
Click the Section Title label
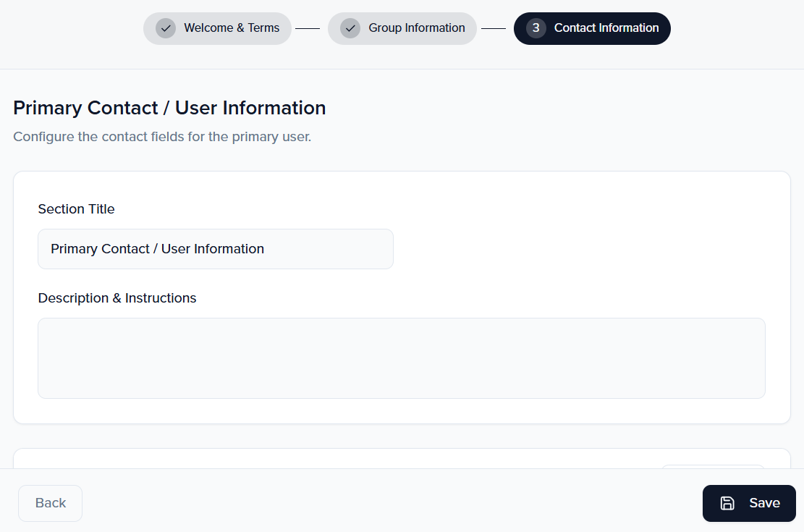point(76,209)
